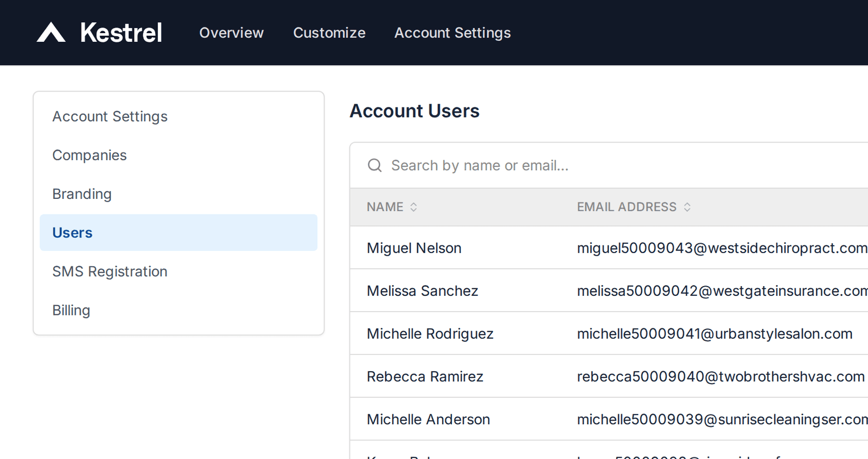Viewport: 868px width, 459px height.
Task: Open the Overview nav item
Action: [232, 33]
